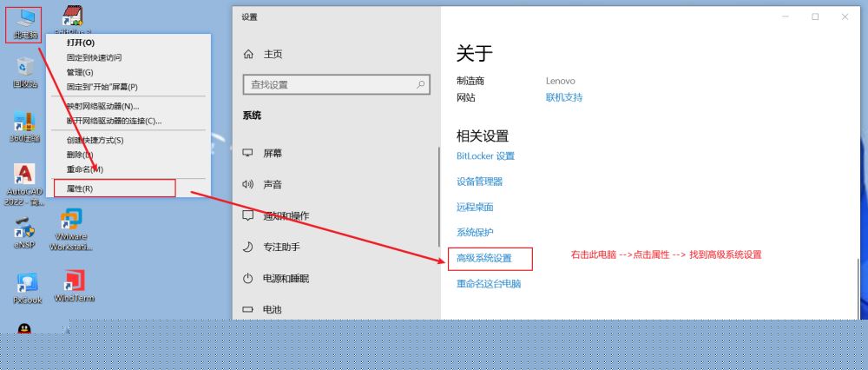Select 映射网络驱动器(N)... menu entry
This screenshot has width=868, height=370.
click(102, 106)
